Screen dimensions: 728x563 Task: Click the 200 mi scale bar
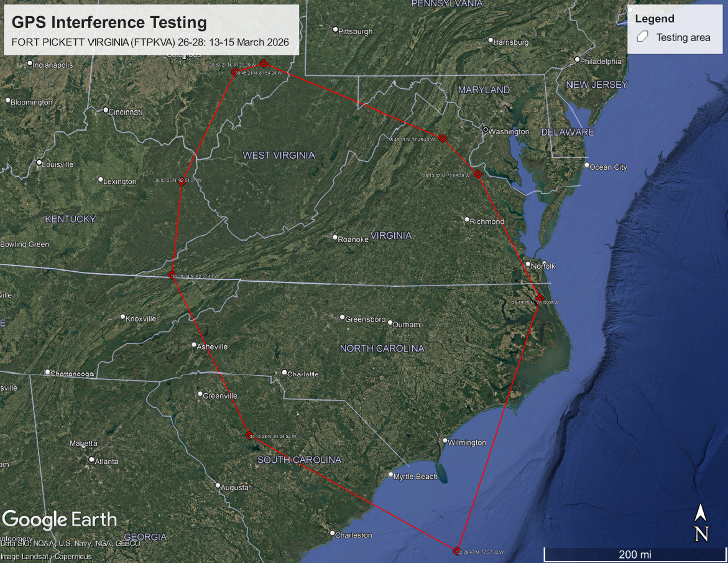(x=634, y=554)
